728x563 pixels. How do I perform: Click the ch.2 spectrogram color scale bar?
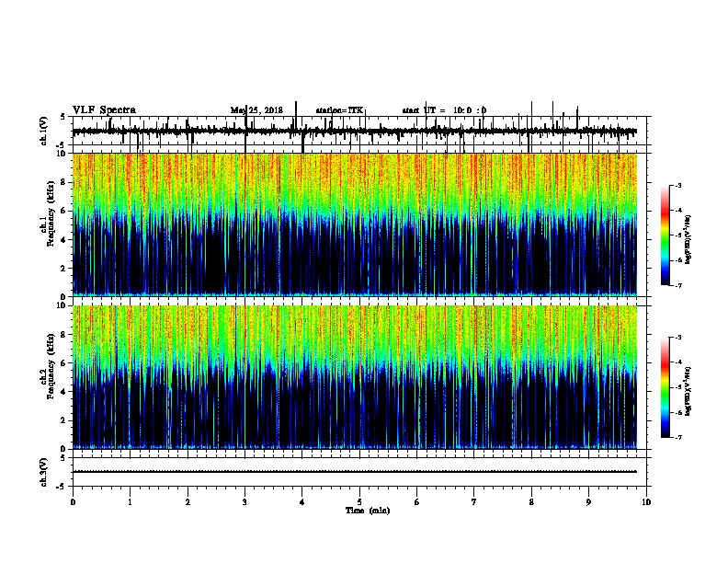(x=665, y=387)
